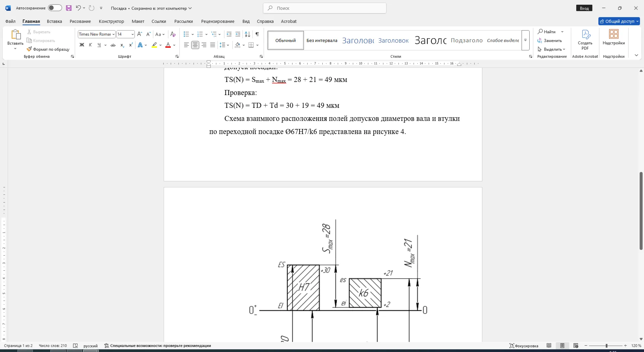Viewport: 644px width, 352px height.
Task: Click the Redo arrow icon
Action: point(92,8)
